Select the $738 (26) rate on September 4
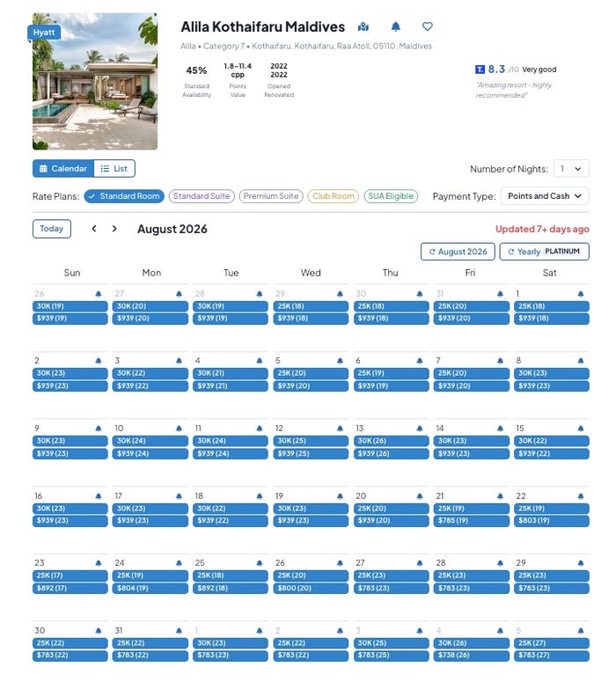This screenshot has width=616, height=696. [472, 656]
